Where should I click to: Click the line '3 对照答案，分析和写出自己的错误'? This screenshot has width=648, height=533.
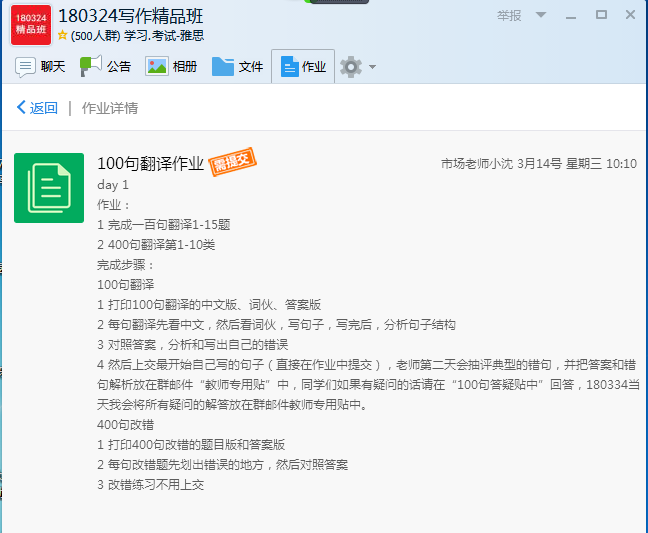pyautogui.click(x=193, y=345)
